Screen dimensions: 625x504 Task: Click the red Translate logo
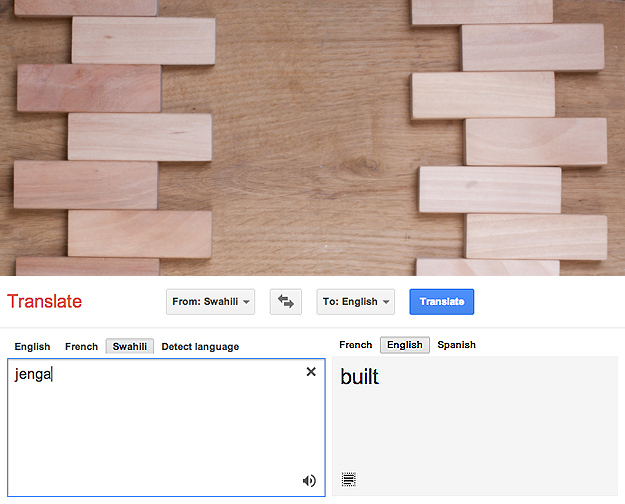pos(44,301)
